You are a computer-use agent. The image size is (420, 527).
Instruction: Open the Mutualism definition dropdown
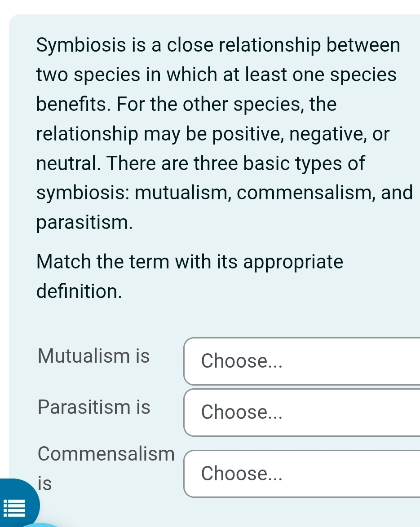click(x=301, y=361)
